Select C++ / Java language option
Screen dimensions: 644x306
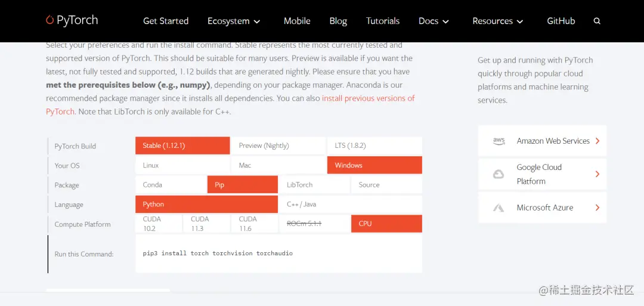click(x=351, y=204)
